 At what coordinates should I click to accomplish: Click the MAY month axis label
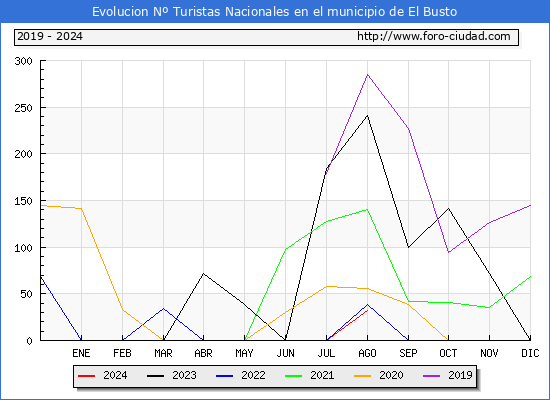[x=244, y=353]
